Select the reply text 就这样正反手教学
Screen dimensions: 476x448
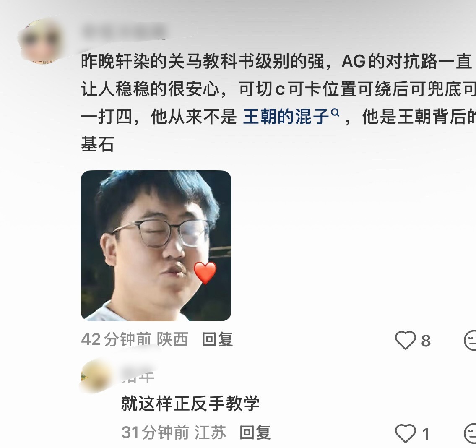point(190,404)
